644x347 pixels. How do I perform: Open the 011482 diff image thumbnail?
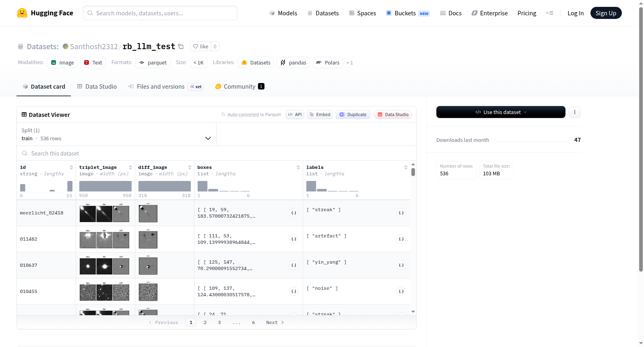coord(148,239)
